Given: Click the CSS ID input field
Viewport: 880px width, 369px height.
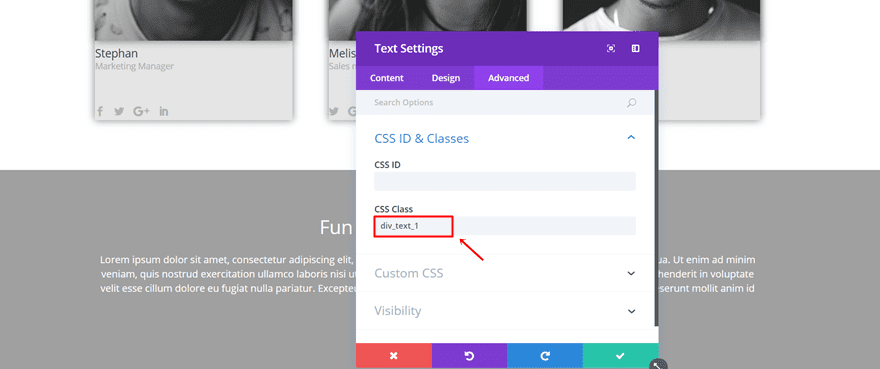Looking at the screenshot, I should point(505,181).
